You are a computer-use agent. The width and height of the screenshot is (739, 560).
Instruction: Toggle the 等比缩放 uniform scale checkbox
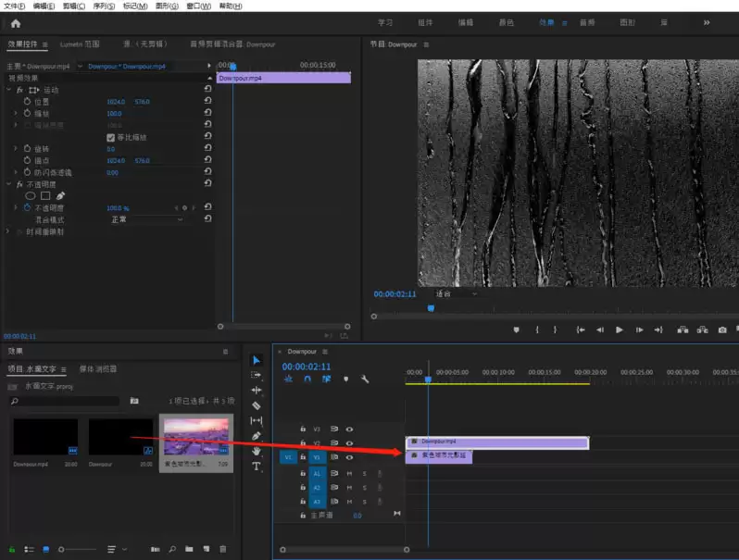[x=111, y=137]
